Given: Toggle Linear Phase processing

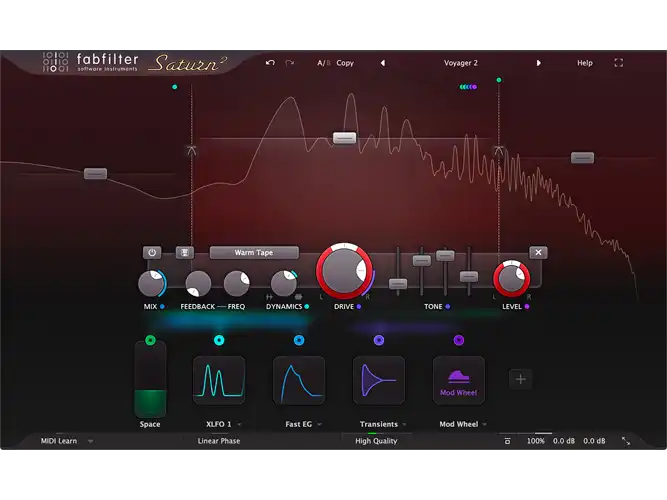Looking at the screenshot, I should pyautogui.click(x=219, y=441).
